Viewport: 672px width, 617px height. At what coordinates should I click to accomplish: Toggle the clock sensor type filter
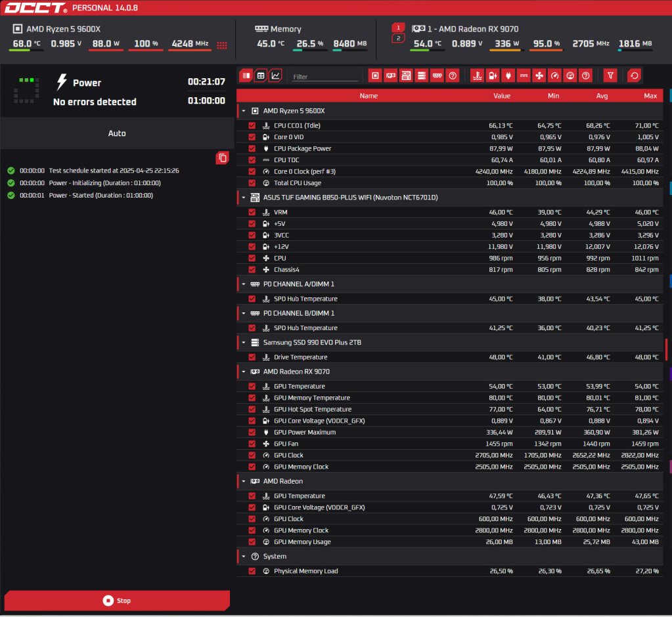[x=554, y=75]
